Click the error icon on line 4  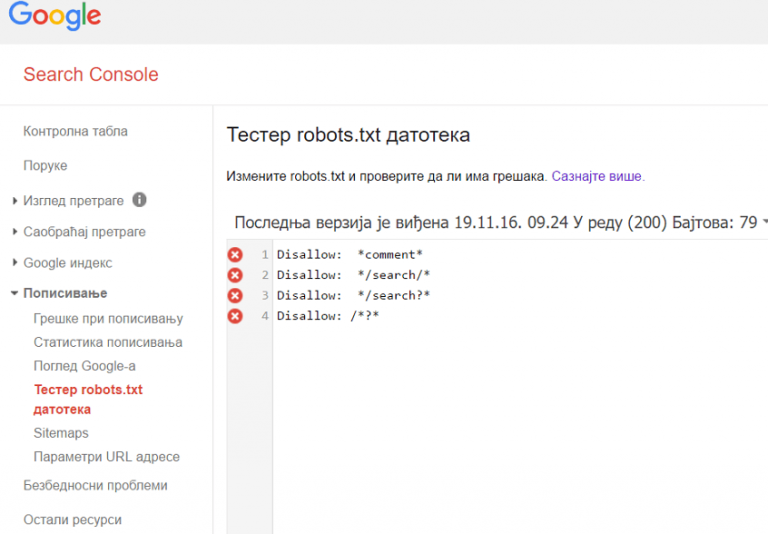point(235,316)
